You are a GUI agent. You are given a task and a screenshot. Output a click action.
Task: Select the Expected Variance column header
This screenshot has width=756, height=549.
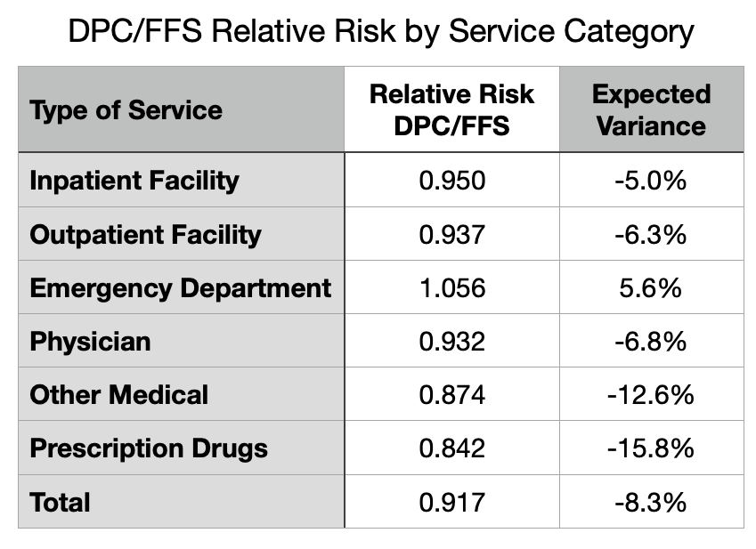(651, 109)
